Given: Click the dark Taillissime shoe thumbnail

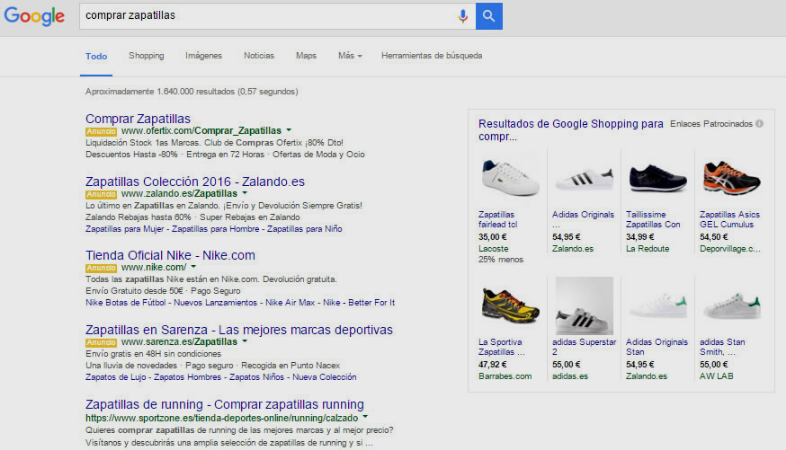Looking at the screenshot, I should (x=657, y=178).
